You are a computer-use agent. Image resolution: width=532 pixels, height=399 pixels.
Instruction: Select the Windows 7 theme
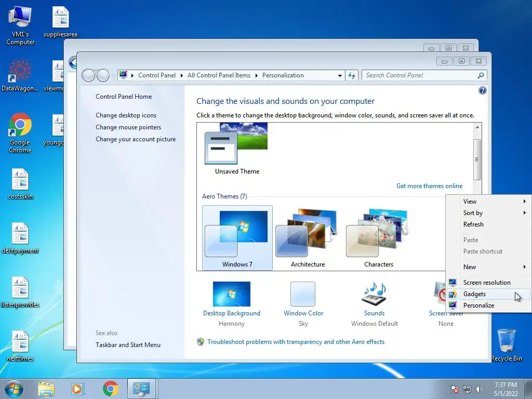(x=237, y=238)
